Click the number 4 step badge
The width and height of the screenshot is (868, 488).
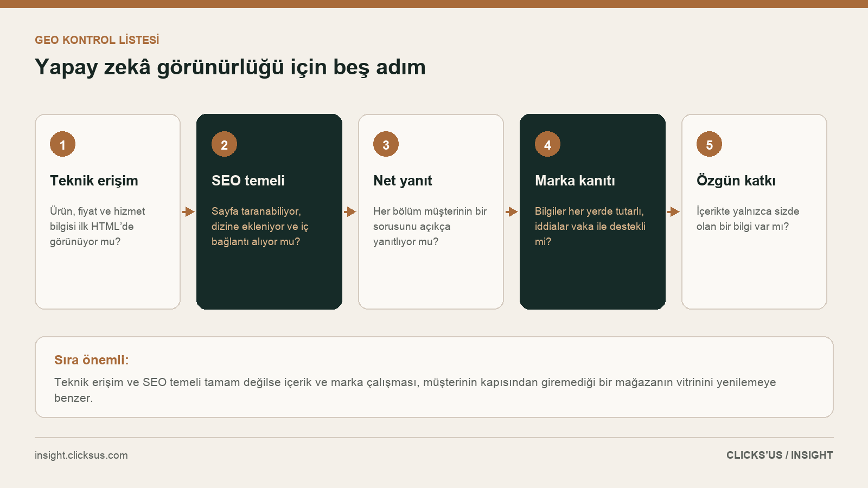click(x=547, y=144)
